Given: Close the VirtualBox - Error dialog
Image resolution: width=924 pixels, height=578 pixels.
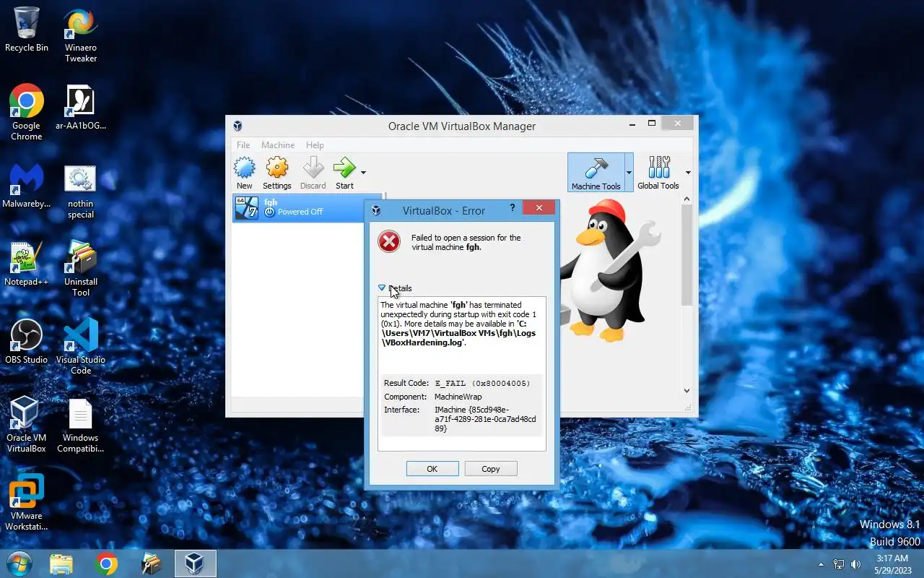Looking at the screenshot, I should [x=539, y=208].
